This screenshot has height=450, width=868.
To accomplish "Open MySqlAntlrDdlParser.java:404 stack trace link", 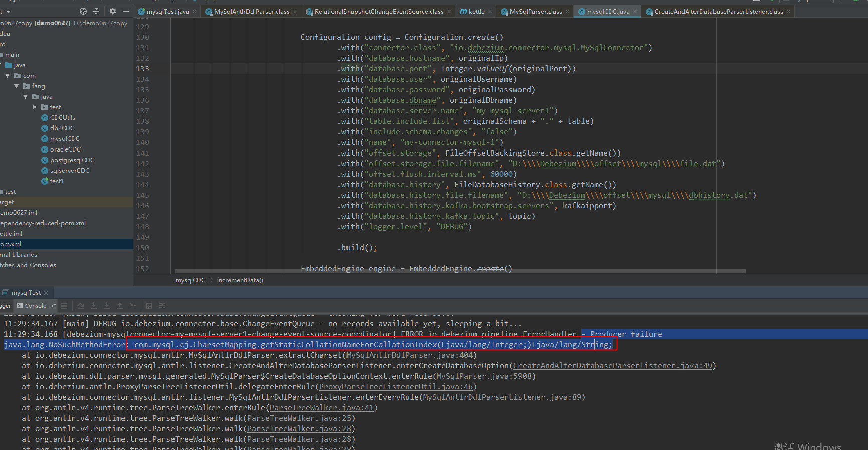I will 409,355.
